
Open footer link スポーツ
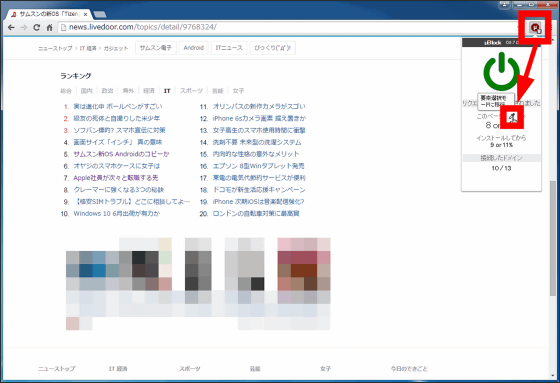(190, 369)
